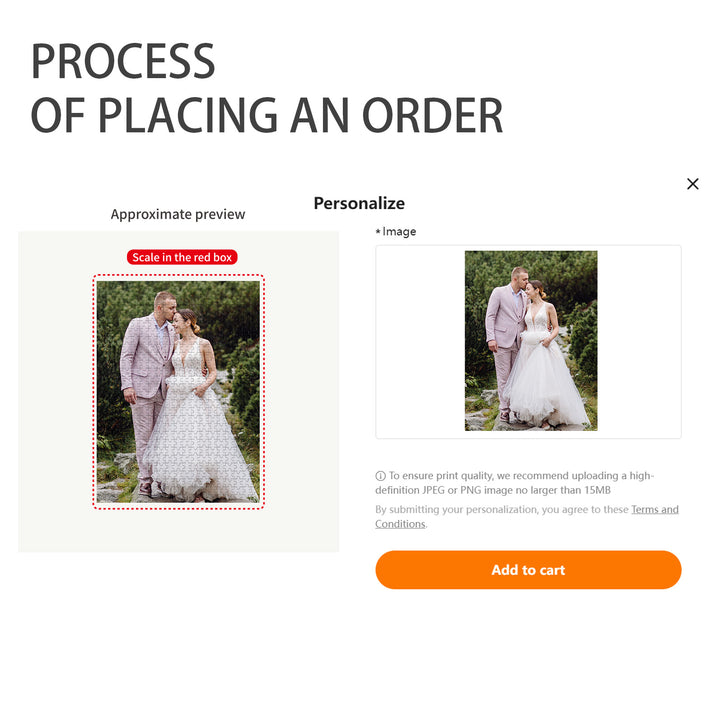
Task: Click the red 'Scale in the red box' label
Action: 182,257
